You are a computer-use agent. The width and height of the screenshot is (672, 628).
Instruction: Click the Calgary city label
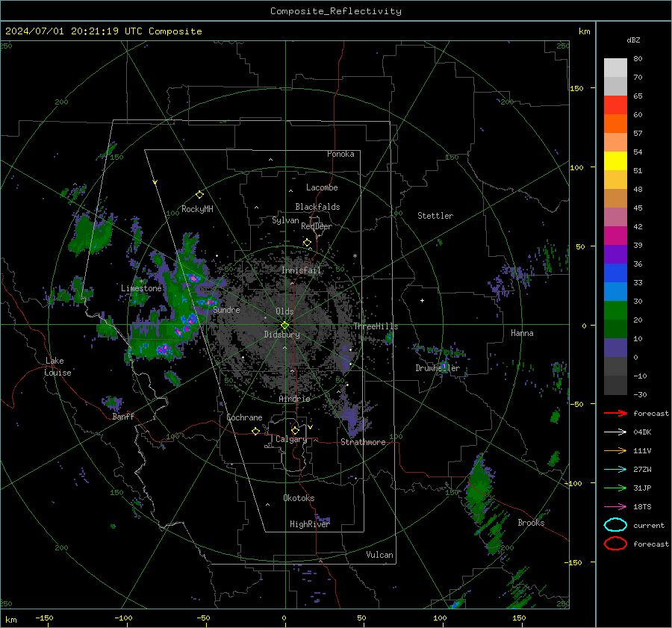point(291,439)
